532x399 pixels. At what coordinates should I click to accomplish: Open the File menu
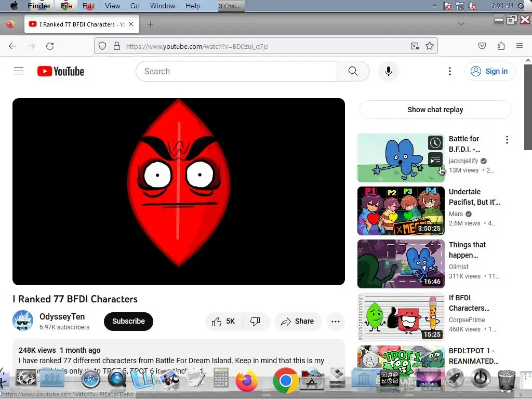click(x=66, y=6)
